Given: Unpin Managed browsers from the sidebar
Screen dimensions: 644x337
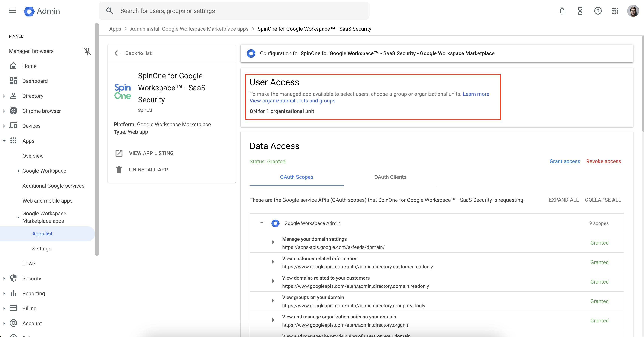Looking at the screenshot, I should point(87,51).
